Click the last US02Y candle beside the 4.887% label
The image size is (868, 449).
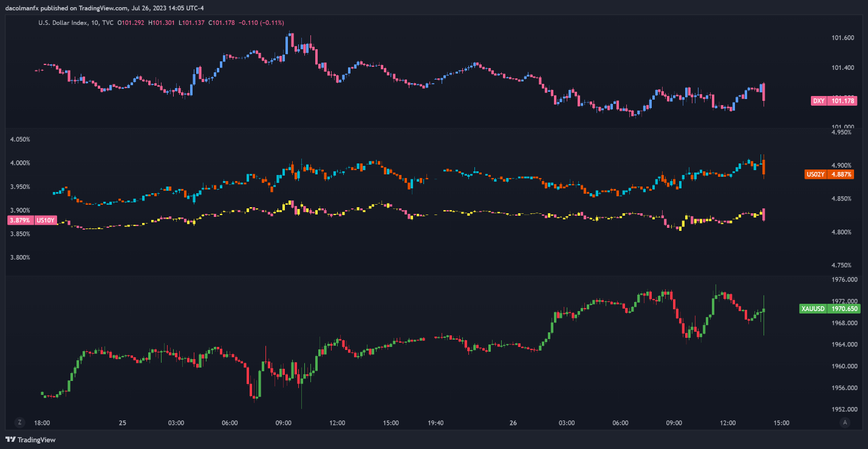click(764, 166)
